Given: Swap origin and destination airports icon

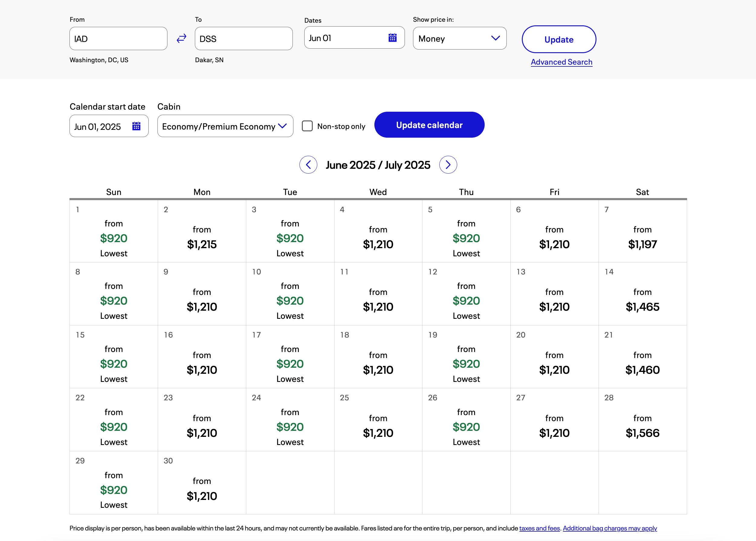Looking at the screenshot, I should click(181, 39).
